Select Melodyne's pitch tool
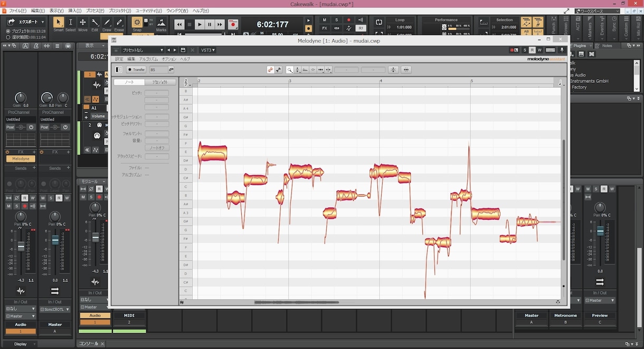Viewport: 644px width, 349px height. click(298, 70)
